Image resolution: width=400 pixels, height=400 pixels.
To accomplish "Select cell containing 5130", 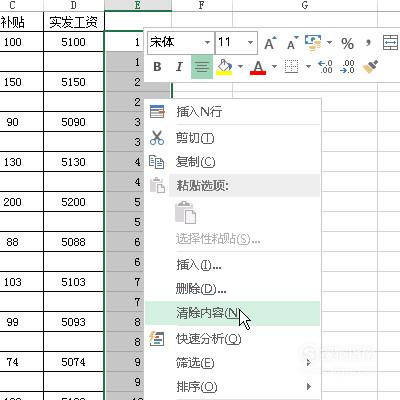I will [74, 162].
